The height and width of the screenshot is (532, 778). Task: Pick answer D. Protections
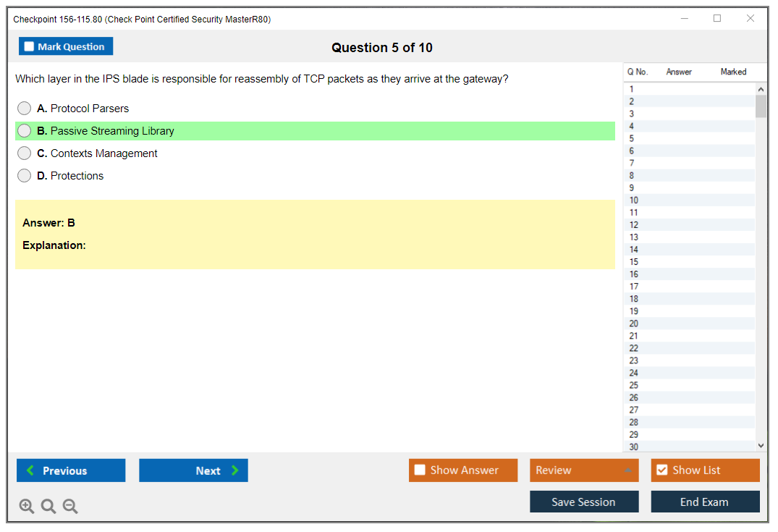25,176
